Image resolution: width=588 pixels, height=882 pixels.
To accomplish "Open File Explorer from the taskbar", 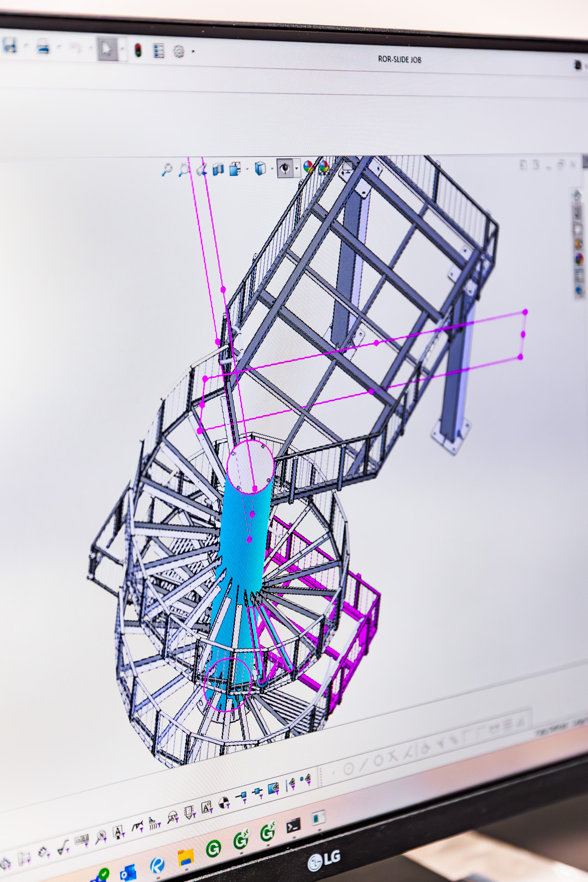I will pos(186,857).
